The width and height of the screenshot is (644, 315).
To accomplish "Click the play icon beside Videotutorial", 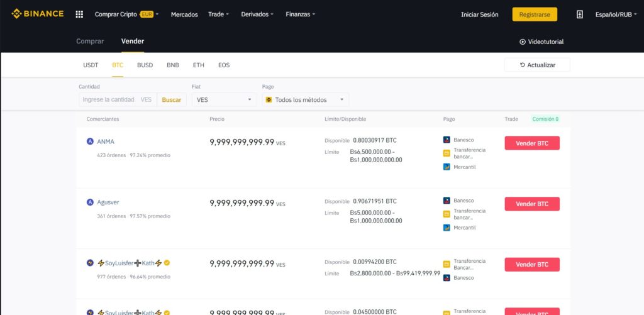I will click(523, 42).
